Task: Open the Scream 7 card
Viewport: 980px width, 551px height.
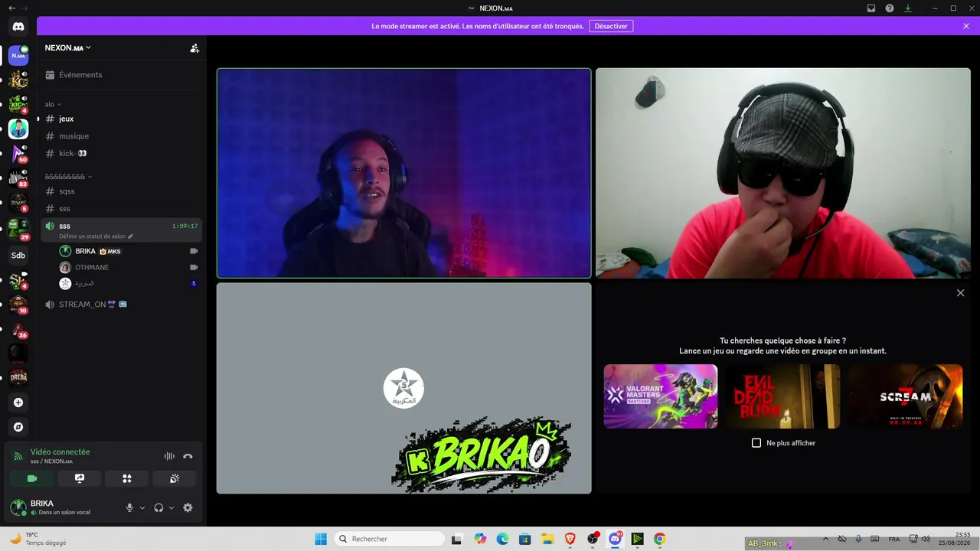Action: (x=906, y=396)
